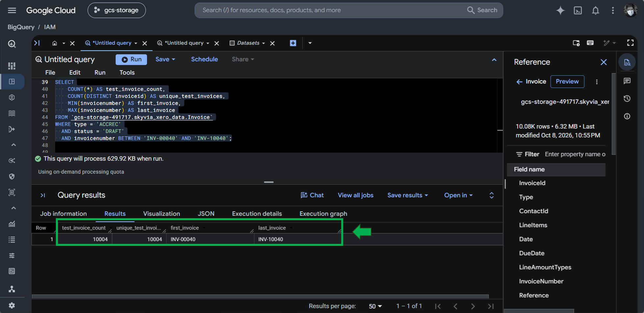Go back from Invoice reference view

(x=519, y=82)
